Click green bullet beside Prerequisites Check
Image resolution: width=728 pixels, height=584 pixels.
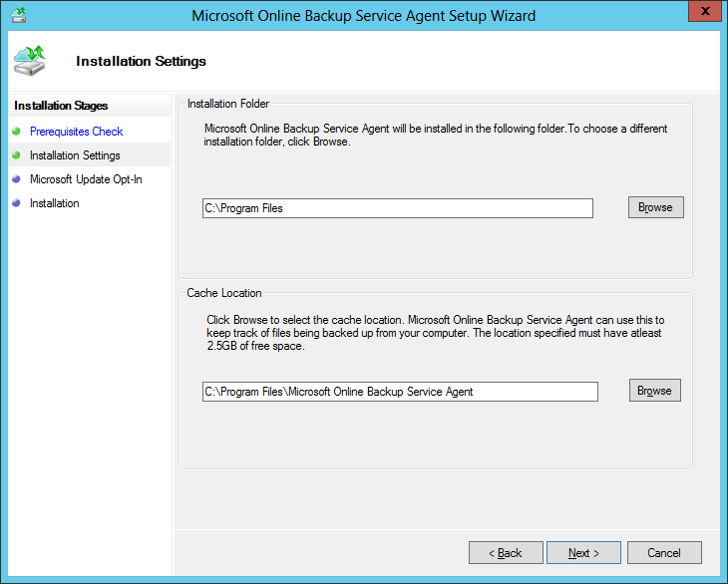click(x=16, y=132)
